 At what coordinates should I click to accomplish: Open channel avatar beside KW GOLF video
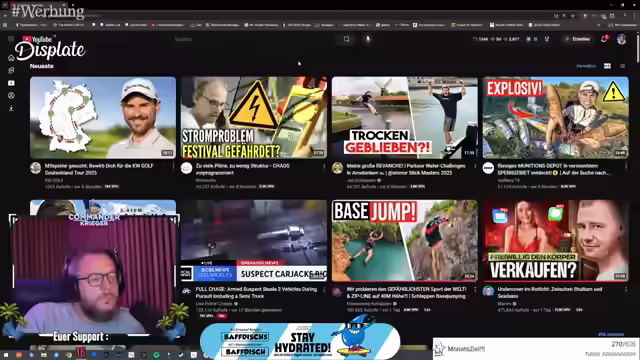pyautogui.click(x=36, y=168)
